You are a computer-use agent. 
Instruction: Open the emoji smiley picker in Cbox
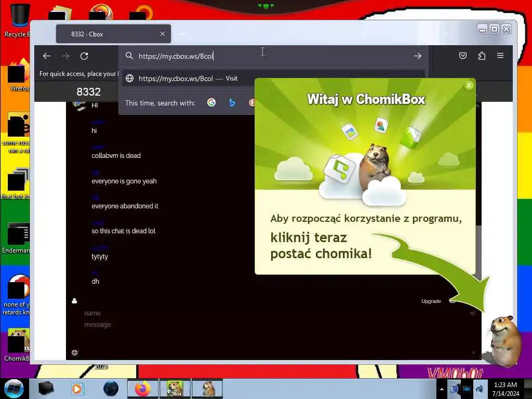(75, 353)
